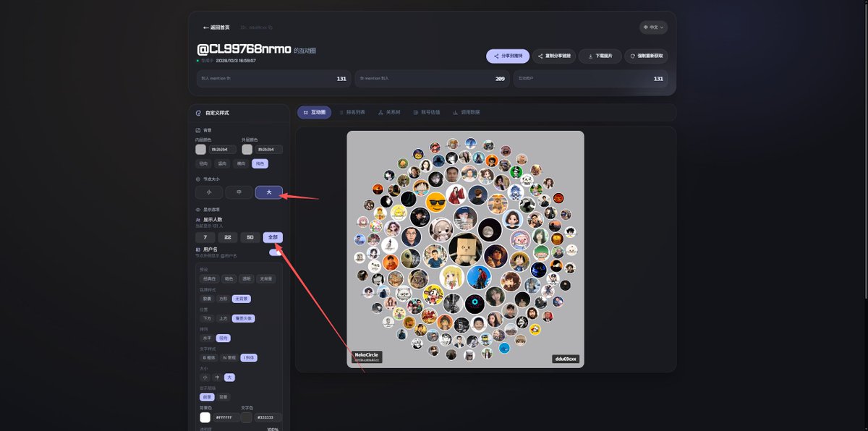This screenshot has width=868, height=431.
Task: Click the 复制分享链接 button
Action: click(x=554, y=56)
